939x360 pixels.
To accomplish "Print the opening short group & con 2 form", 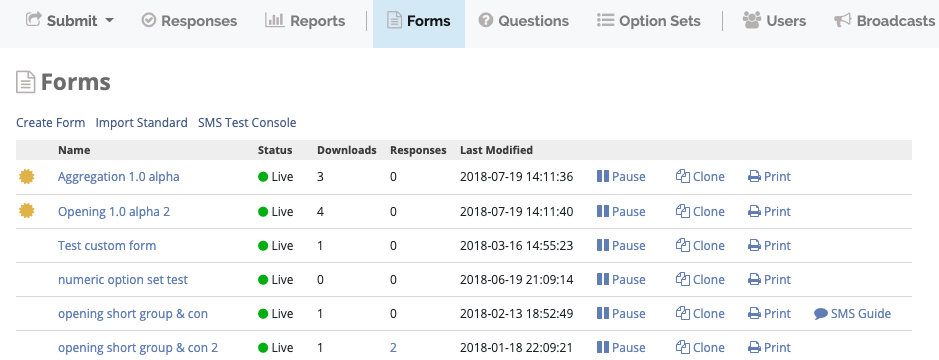I will point(770,348).
